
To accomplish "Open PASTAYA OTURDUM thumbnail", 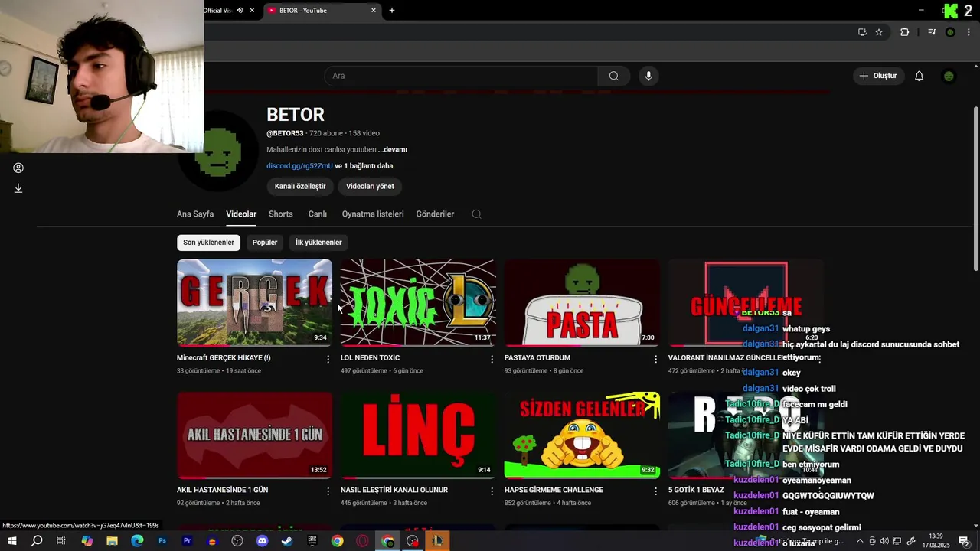I will tap(582, 303).
